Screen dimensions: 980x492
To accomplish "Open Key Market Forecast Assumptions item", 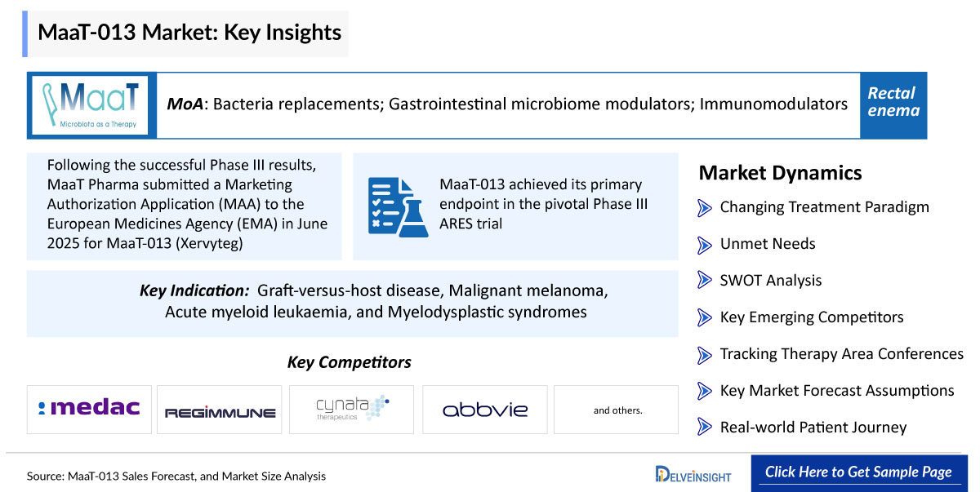I will [837, 391].
